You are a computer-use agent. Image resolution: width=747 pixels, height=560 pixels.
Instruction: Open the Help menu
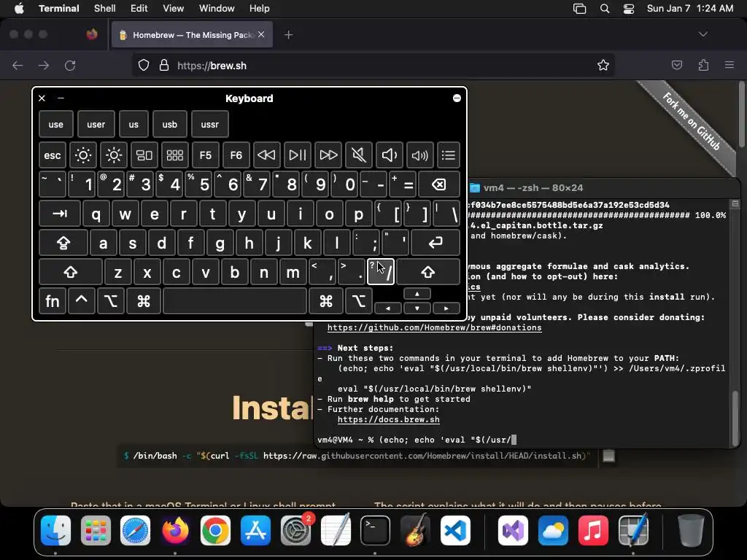pos(260,9)
